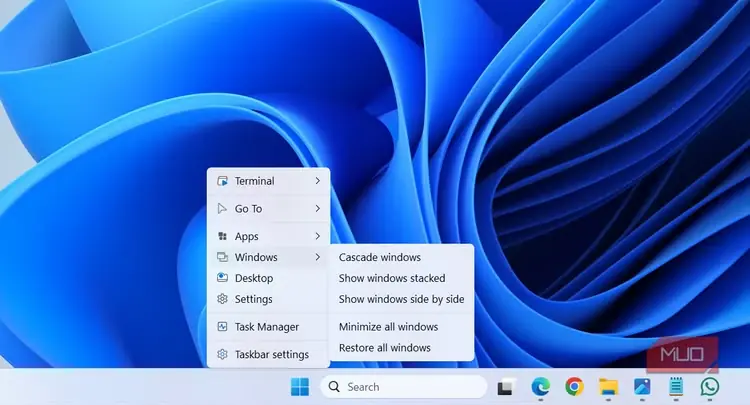Open Task Manager from the menu
This screenshot has width=750, height=405.
point(268,327)
